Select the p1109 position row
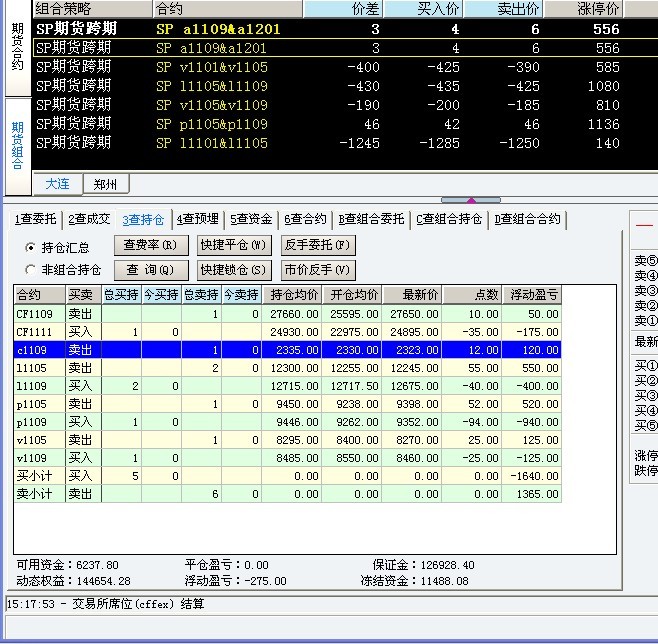658x644 pixels. [x=287, y=422]
